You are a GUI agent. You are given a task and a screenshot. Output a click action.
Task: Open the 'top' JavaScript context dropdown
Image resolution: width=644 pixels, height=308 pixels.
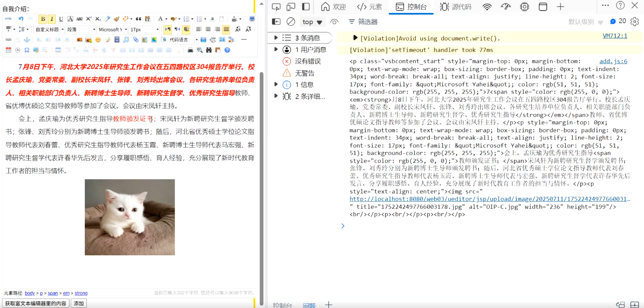tap(312, 22)
